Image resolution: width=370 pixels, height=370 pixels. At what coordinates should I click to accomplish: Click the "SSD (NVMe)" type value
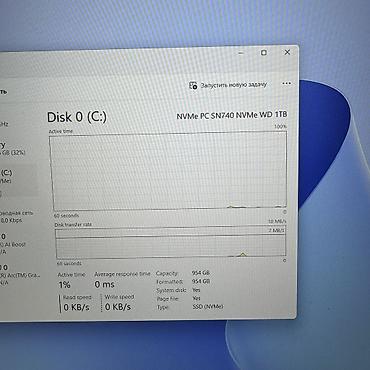[x=208, y=306]
